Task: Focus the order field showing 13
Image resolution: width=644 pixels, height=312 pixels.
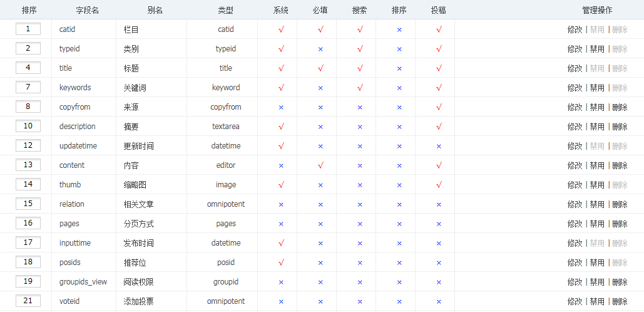Action: point(28,165)
